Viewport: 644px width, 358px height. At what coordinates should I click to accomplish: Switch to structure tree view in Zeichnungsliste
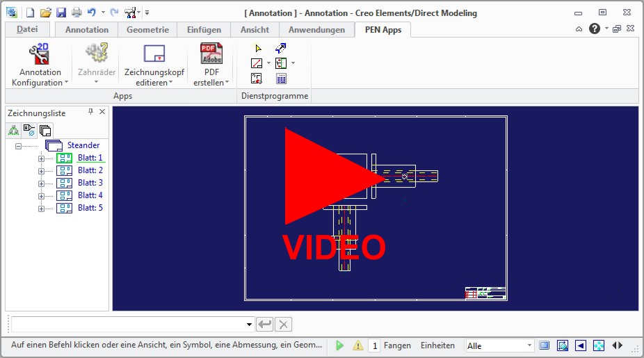[13, 130]
